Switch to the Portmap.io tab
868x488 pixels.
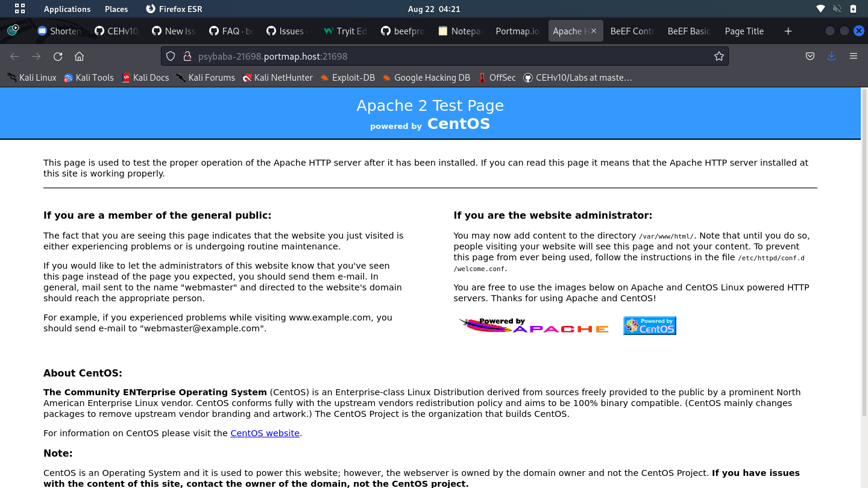[517, 31]
